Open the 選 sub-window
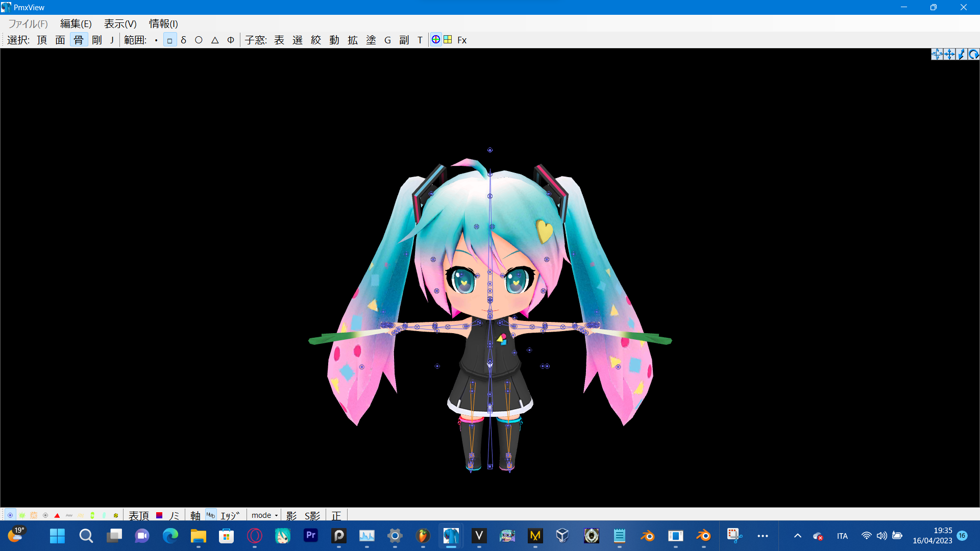Screen dimensions: 980x551 click(298, 40)
